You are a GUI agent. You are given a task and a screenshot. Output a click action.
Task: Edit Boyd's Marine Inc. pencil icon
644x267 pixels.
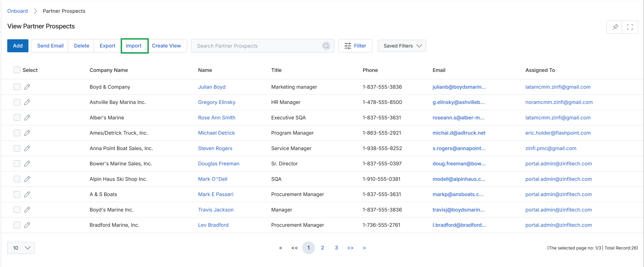(x=27, y=210)
